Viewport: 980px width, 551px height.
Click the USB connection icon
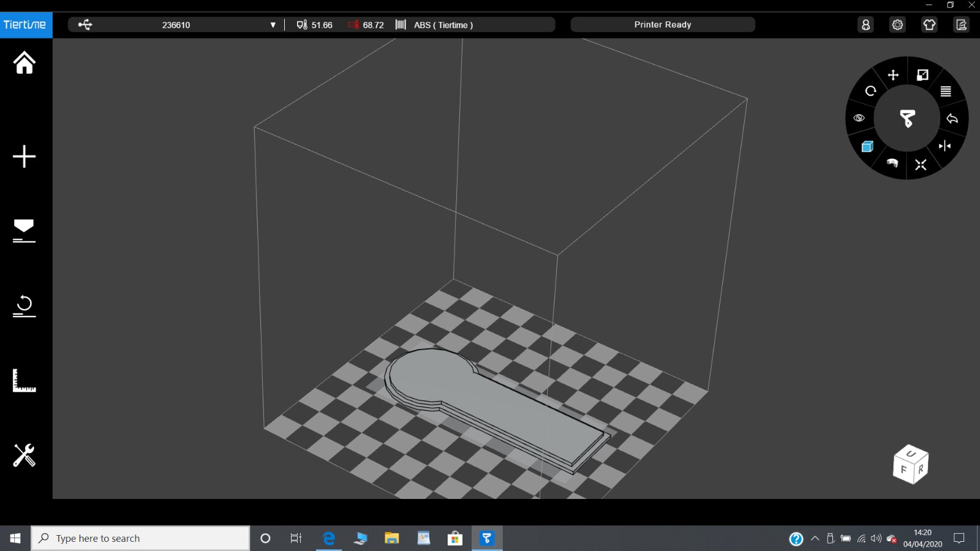(85, 24)
